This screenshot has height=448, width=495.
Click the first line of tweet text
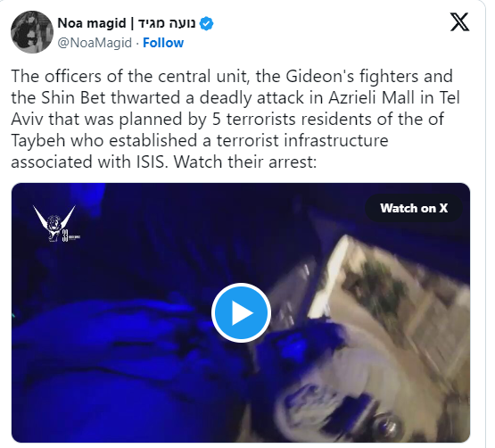tap(232, 77)
